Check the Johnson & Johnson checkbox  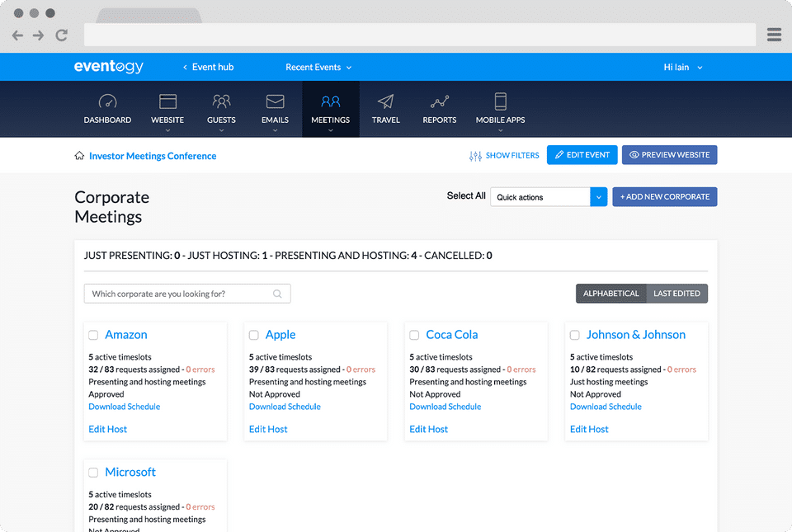pos(575,335)
